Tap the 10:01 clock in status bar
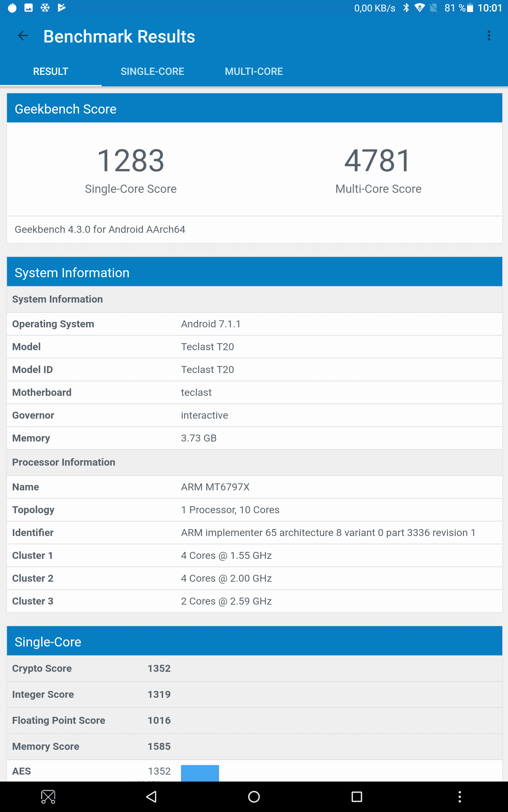The height and width of the screenshot is (812, 508). [x=490, y=8]
